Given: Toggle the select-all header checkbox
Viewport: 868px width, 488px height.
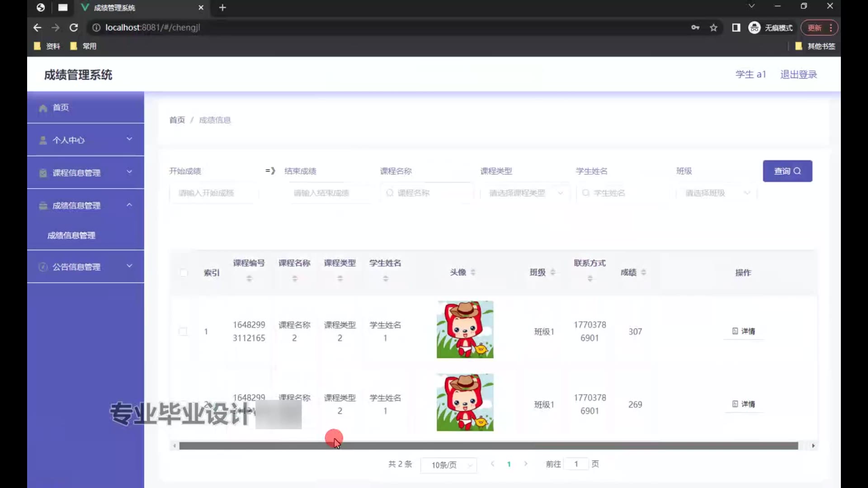Looking at the screenshot, I should click(x=184, y=272).
